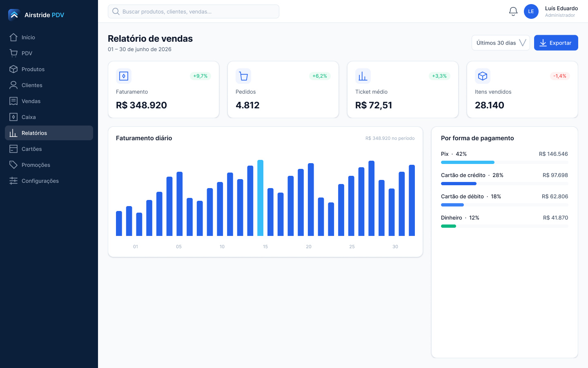Go to Início in sidebar
The image size is (588, 368).
click(x=49, y=37)
